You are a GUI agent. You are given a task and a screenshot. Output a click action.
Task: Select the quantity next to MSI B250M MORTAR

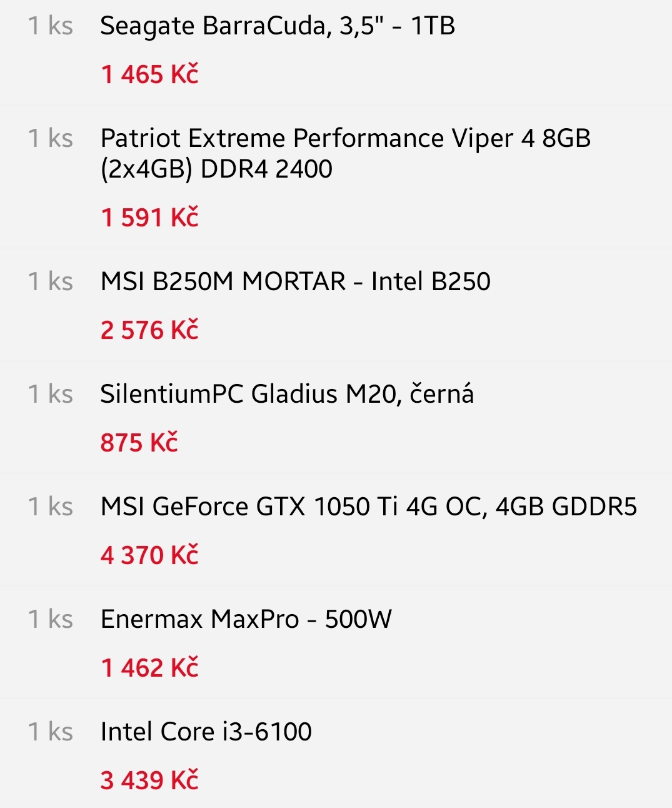point(51,282)
